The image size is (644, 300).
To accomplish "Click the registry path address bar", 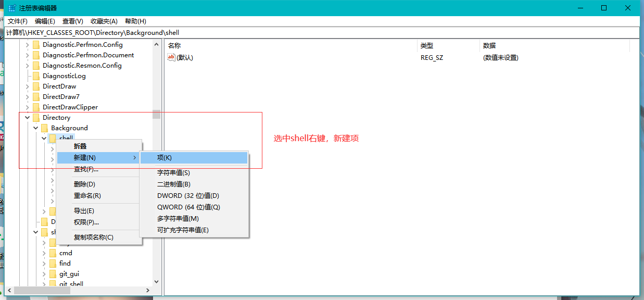I will (322, 33).
